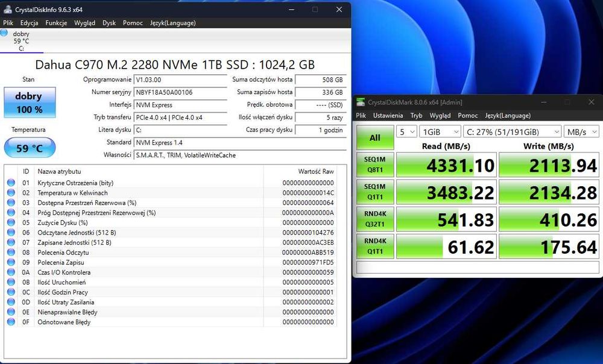
Task: Click status orb for attribute 0D Ilość Utraty Zasilania
Action: (11, 302)
